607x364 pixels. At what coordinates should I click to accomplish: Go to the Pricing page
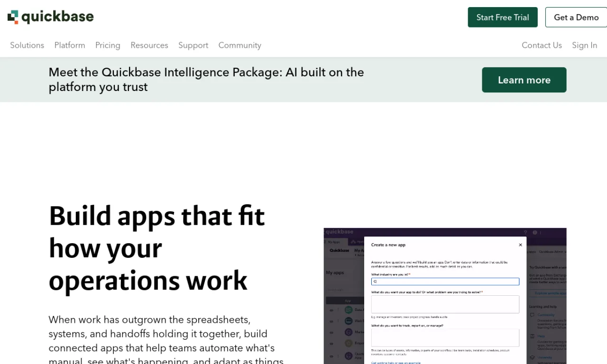[x=108, y=45]
